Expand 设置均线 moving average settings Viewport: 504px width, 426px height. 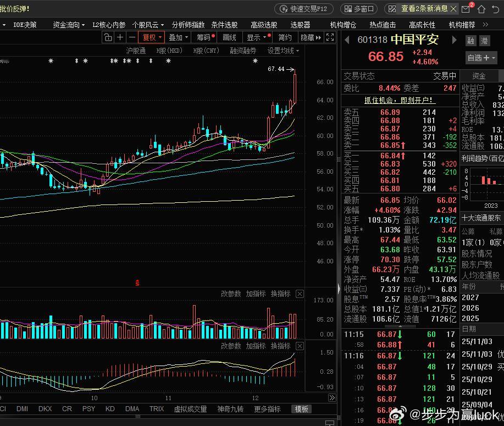click(283, 51)
